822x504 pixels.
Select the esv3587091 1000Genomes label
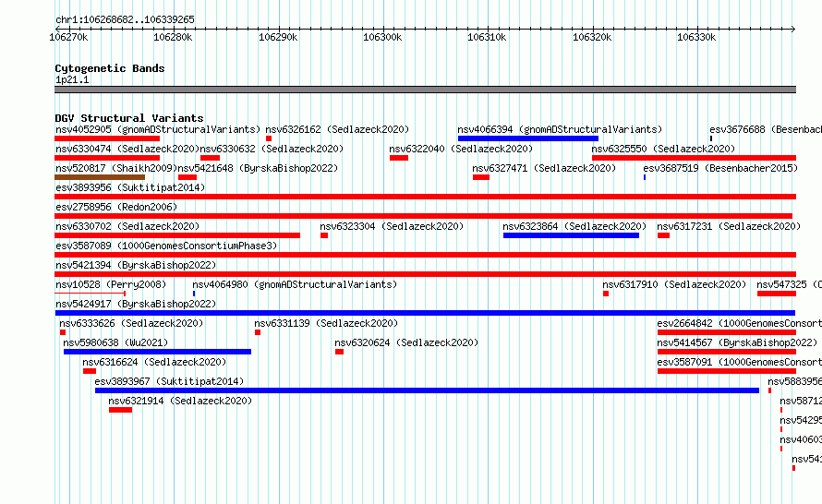(x=739, y=362)
